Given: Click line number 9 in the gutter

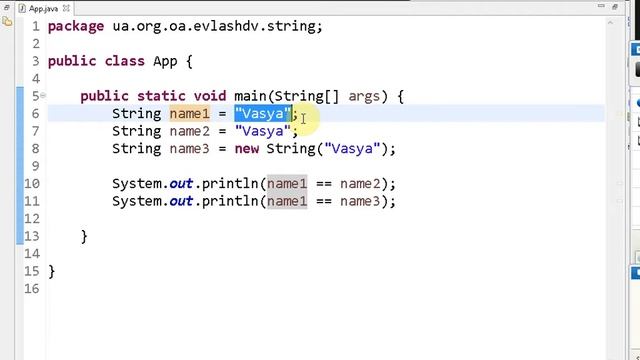Looking at the screenshot, I should [x=36, y=166].
